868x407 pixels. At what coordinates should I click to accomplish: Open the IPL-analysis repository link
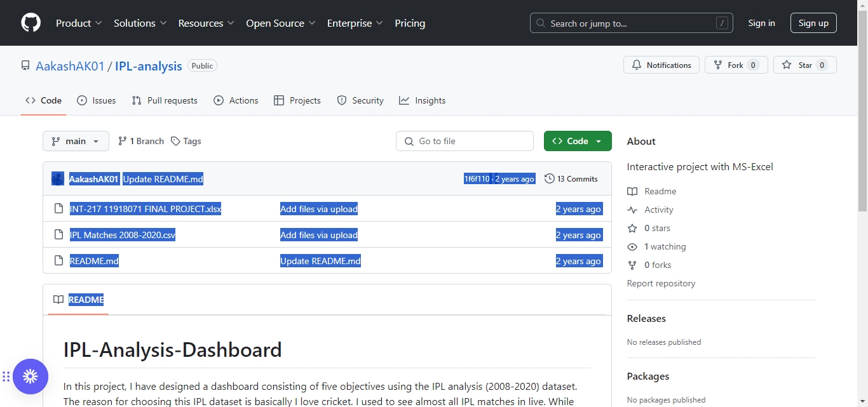point(149,66)
